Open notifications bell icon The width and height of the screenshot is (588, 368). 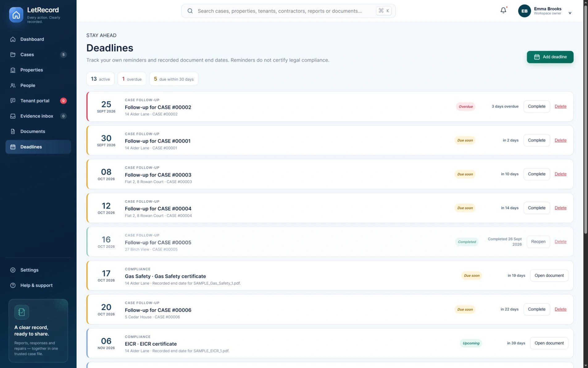[503, 11]
